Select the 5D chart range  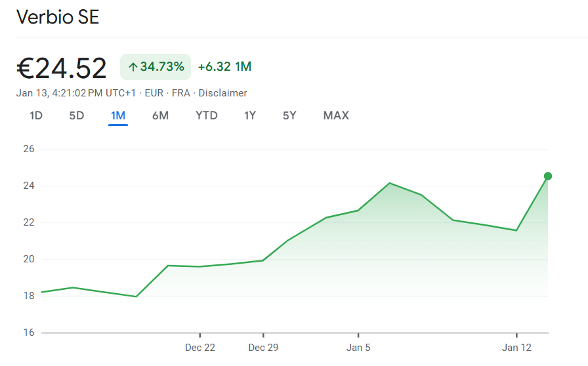point(77,116)
